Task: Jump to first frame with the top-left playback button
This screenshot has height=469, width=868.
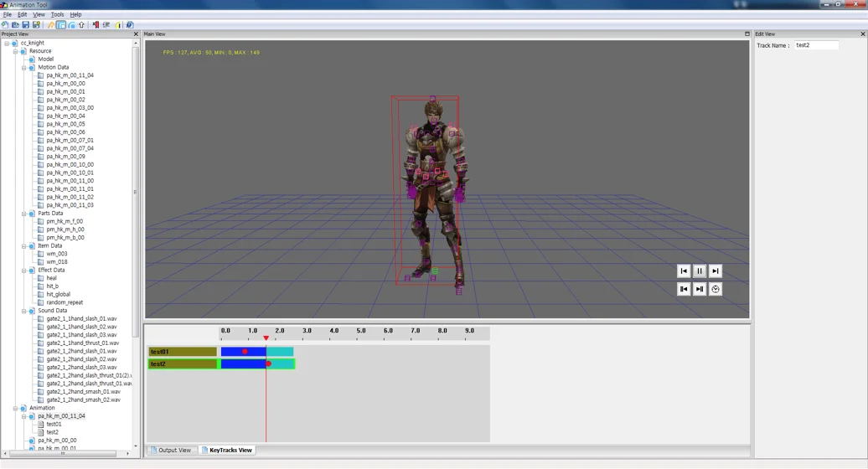Action: coord(684,271)
